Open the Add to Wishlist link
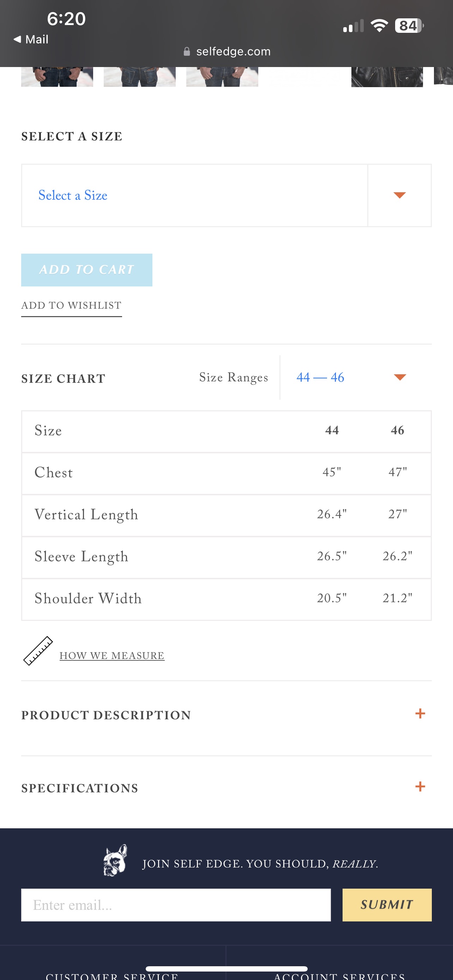The width and height of the screenshot is (453, 980). 72,306
